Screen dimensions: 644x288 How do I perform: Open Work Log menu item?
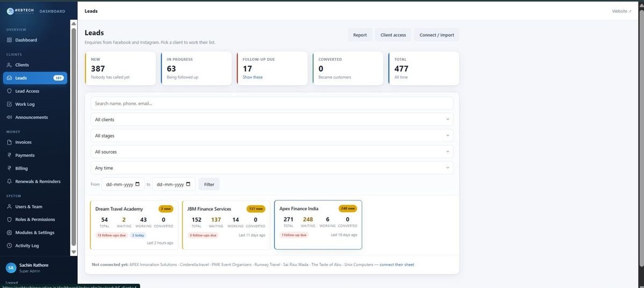[x=35, y=104]
